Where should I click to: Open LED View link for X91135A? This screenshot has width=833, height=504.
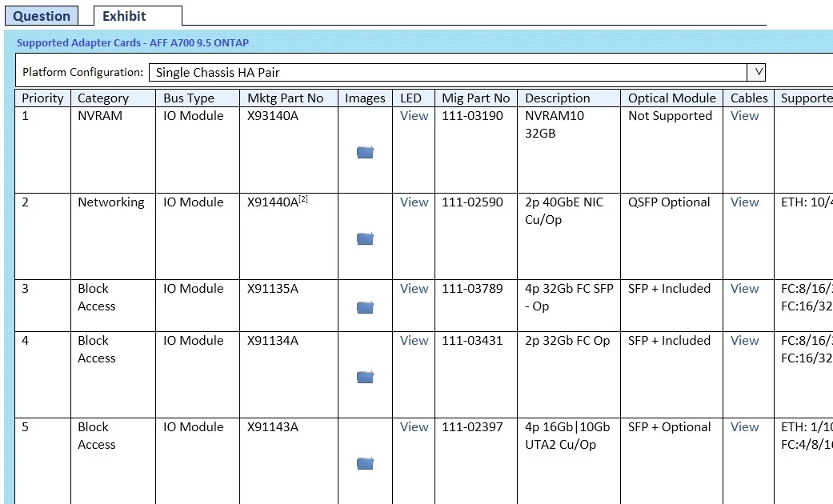[414, 289]
